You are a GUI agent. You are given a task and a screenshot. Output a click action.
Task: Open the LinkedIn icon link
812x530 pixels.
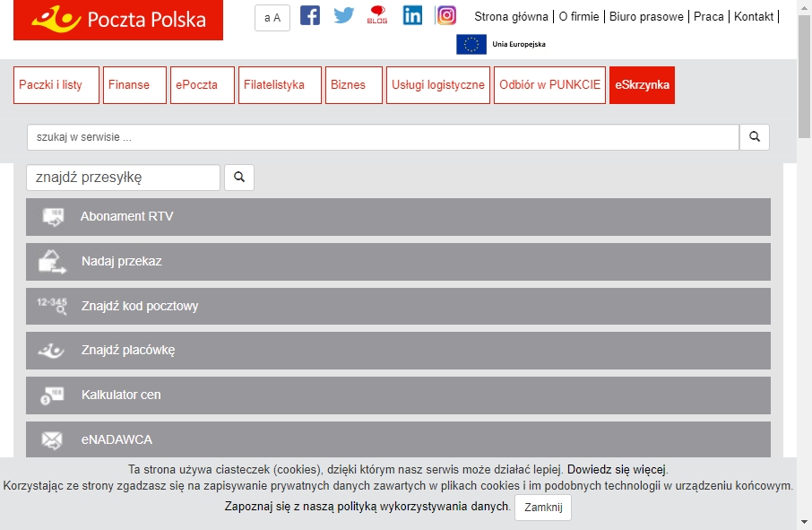pos(412,15)
